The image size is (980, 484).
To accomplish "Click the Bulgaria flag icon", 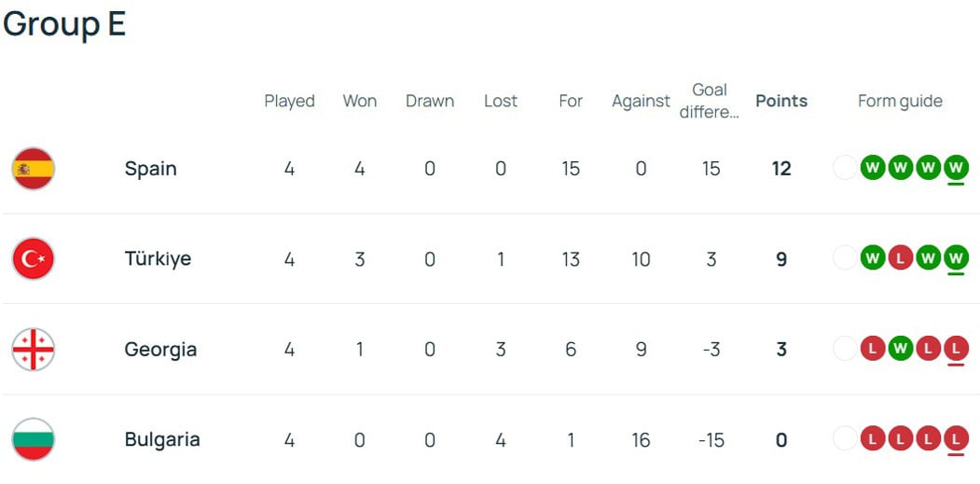I will coord(34,440).
